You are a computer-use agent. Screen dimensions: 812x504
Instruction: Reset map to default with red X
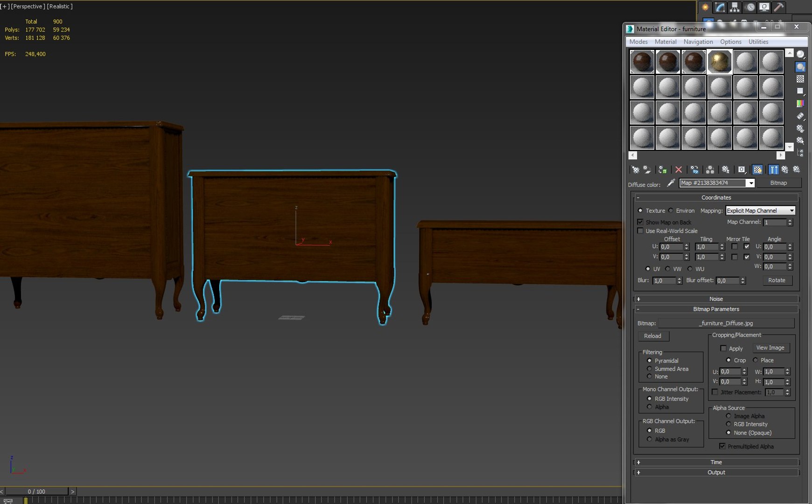(x=679, y=169)
